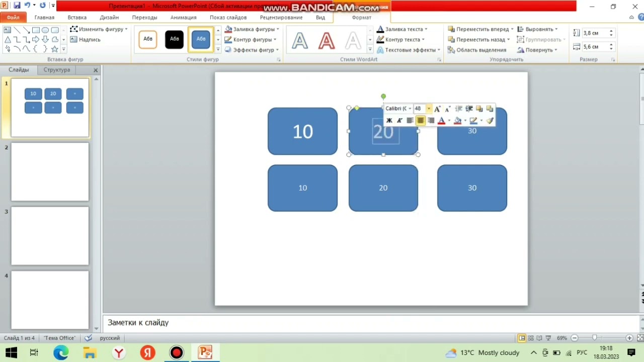This screenshot has height=362, width=644.
Task: Align text left in mini toolbar
Action: (410, 121)
